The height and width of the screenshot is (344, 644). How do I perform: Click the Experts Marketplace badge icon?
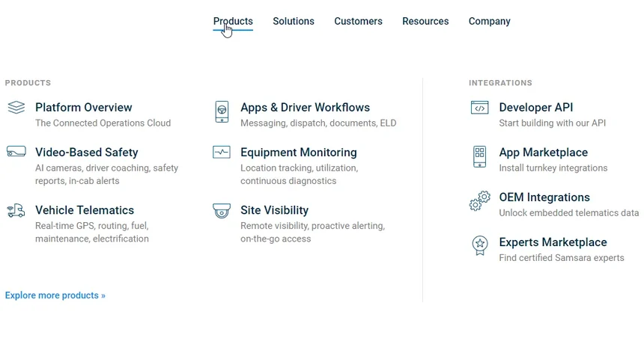click(x=480, y=245)
